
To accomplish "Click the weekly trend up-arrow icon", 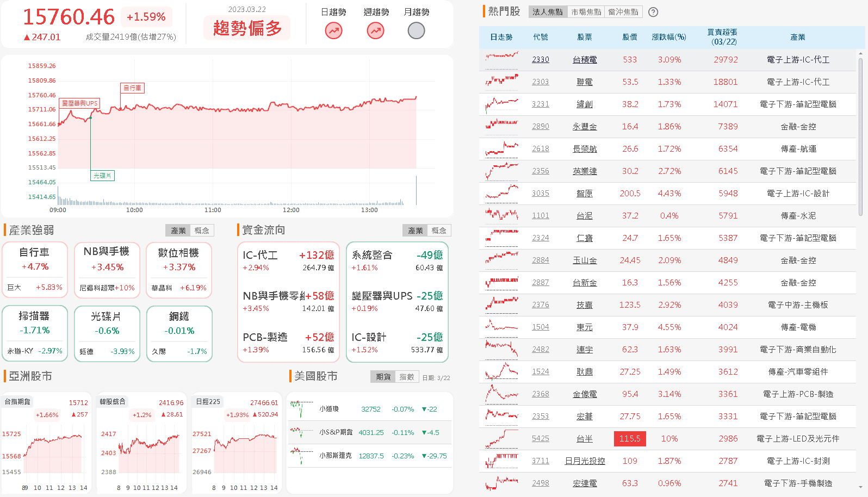I will 375,31.
